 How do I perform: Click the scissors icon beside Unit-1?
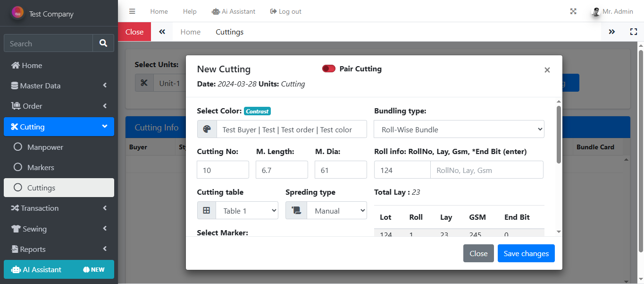pos(144,83)
